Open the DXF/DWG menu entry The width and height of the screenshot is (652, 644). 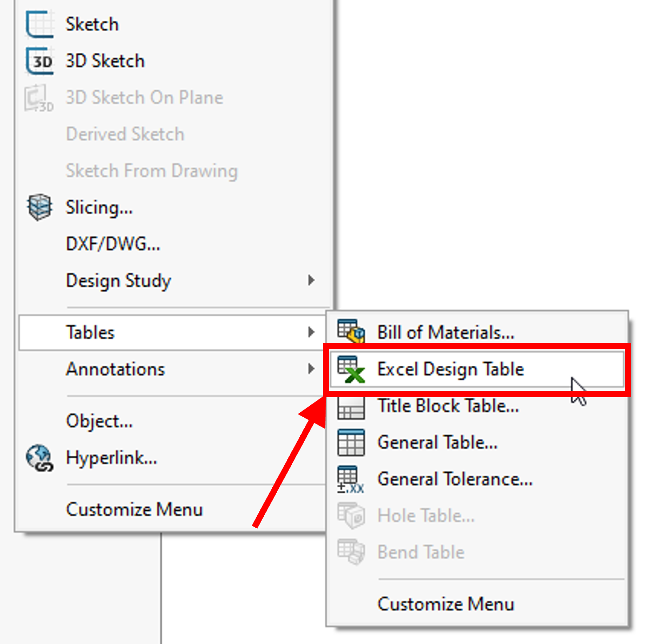(x=113, y=244)
